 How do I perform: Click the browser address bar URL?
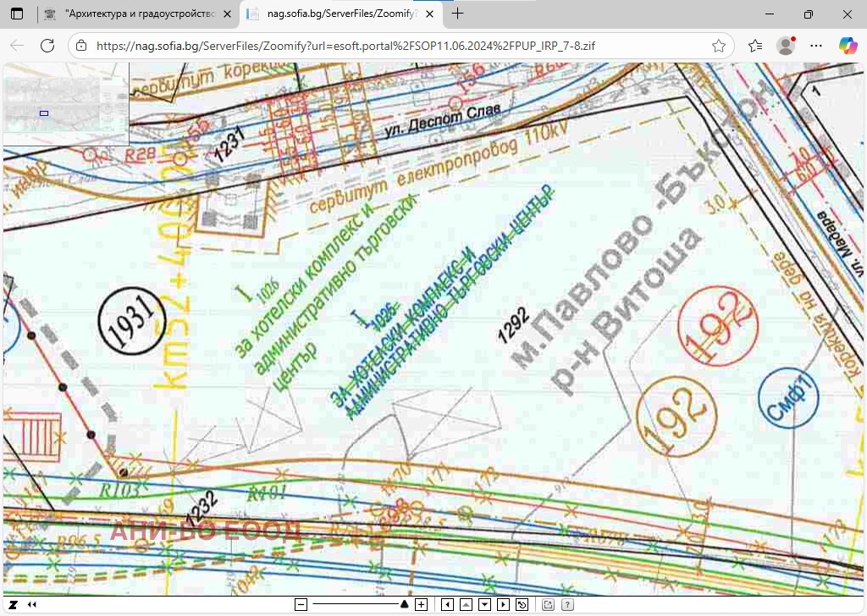point(345,46)
